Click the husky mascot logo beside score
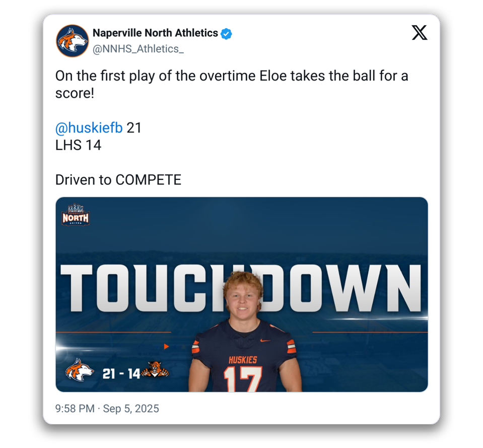 pyautogui.click(x=80, y=369)
